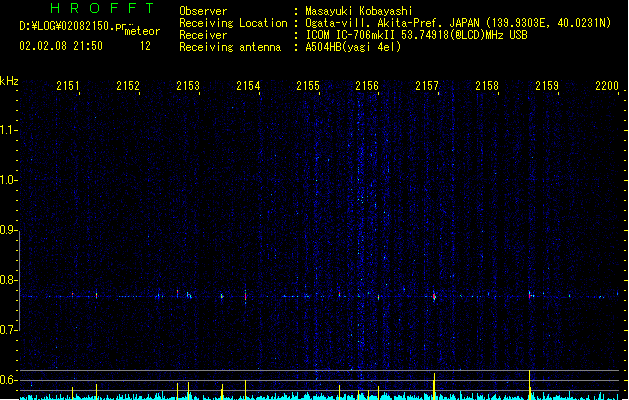Select the 2153 time marker
The image size is (629, 400).
coord(188,85)
